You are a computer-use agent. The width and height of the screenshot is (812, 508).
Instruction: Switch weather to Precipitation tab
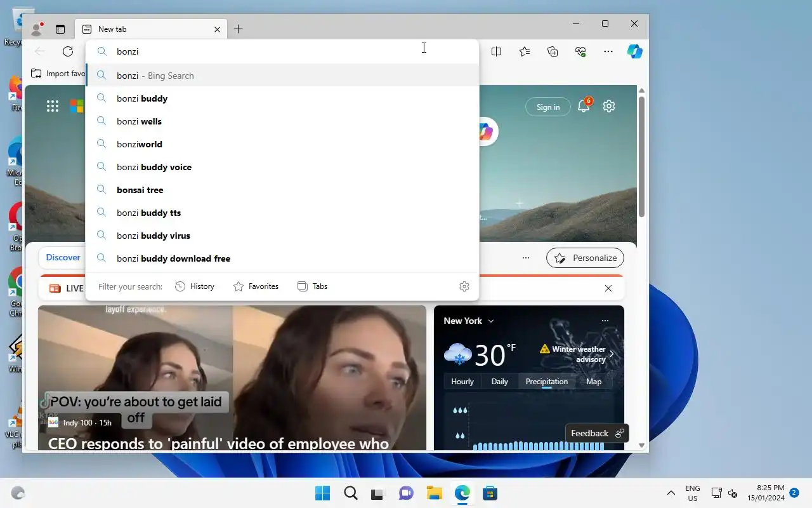[x=546, y=382]
